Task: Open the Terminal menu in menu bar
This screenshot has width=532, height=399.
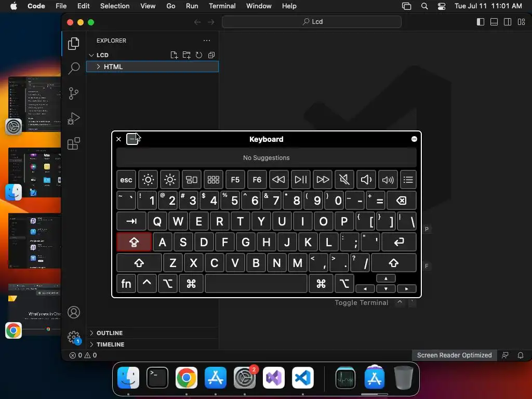Action: [x=222, y=6]
